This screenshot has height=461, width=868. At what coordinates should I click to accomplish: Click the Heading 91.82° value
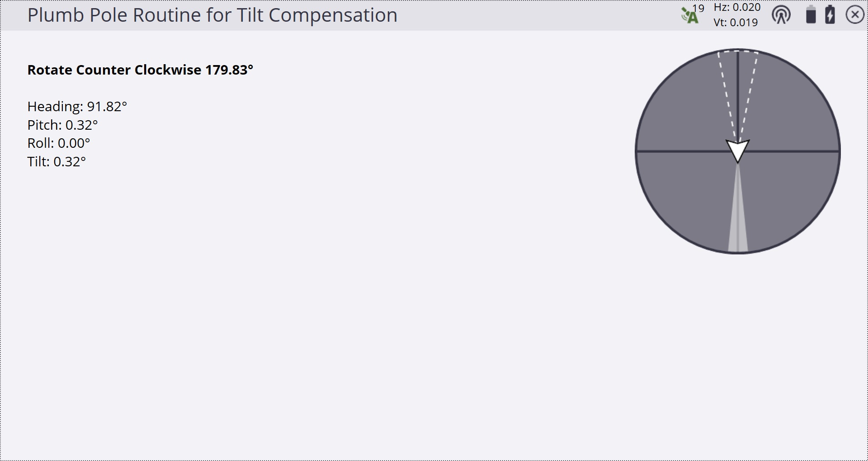click(x=77, y=107)
